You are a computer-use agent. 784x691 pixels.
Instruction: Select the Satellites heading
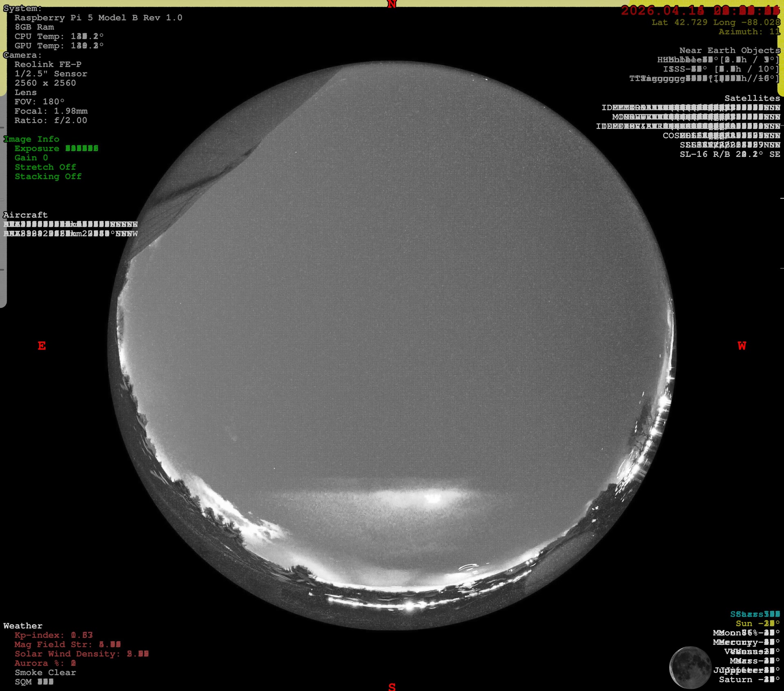(752, 98)
